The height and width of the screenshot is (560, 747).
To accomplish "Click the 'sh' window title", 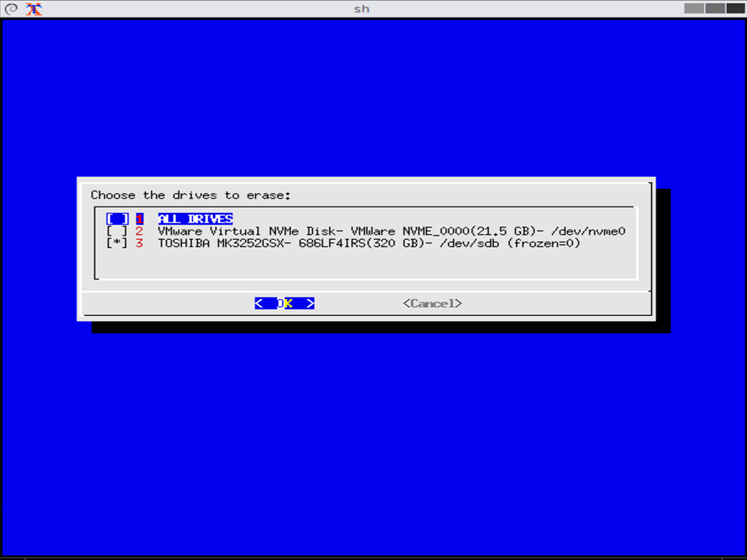I will 361,9.
